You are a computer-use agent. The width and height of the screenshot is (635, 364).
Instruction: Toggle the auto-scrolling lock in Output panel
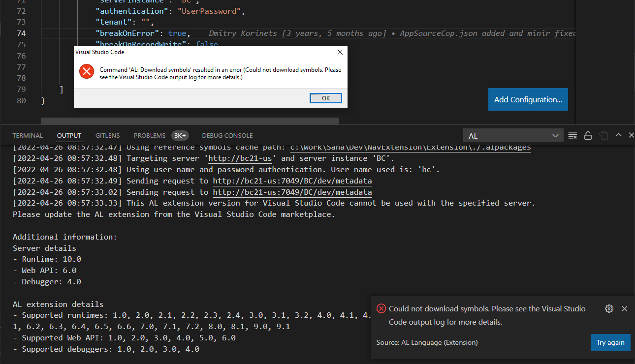(x=588, y=135)
